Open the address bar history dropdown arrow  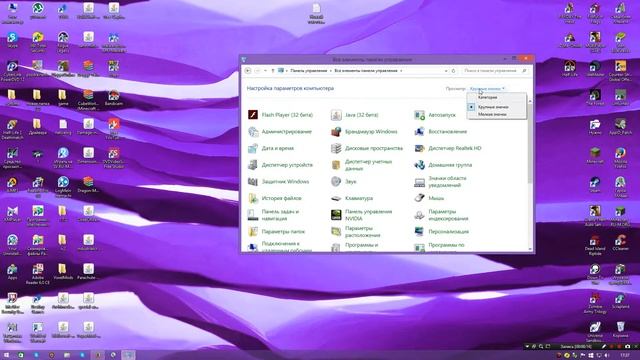coord(446,71)
